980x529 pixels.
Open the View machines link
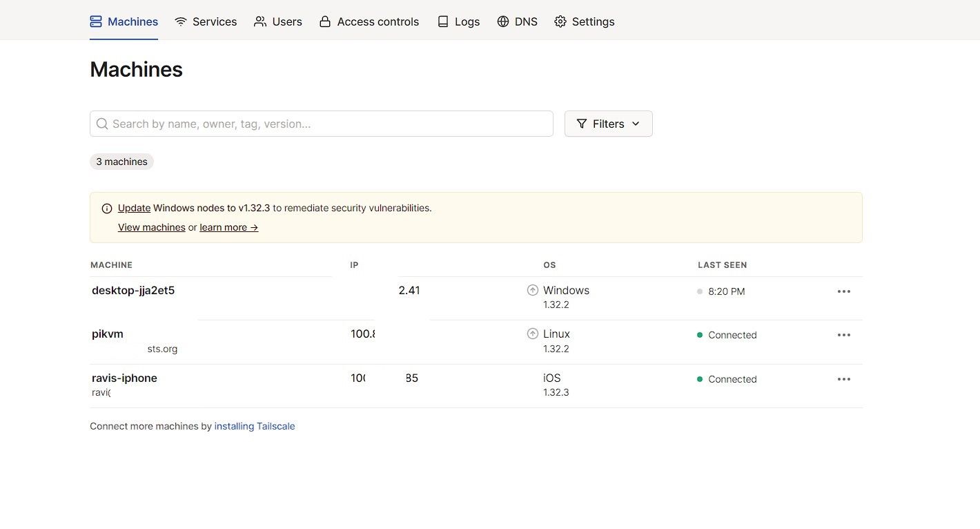click(152, 227)
